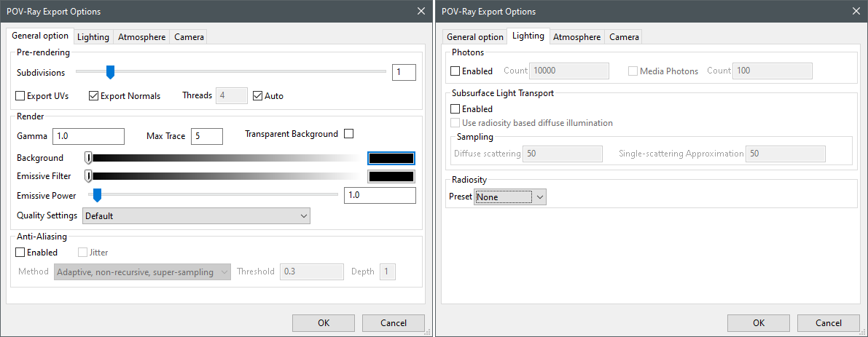Click the Threads value field

point(231,95)
